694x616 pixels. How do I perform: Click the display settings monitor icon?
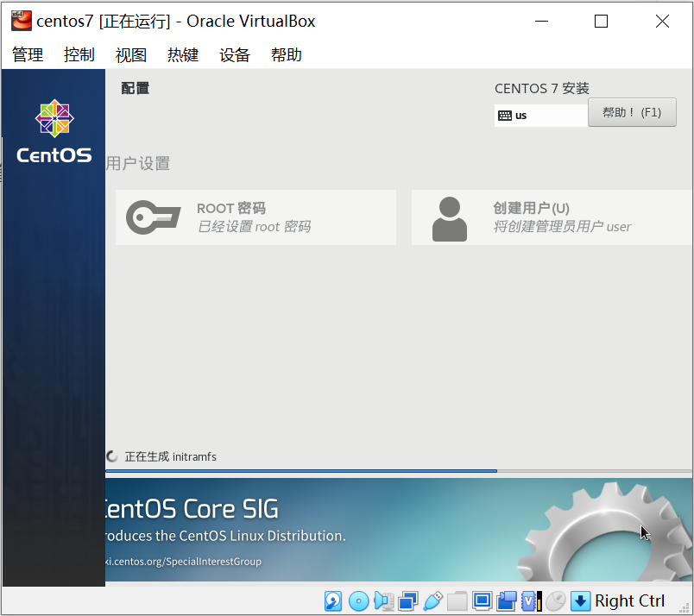point(482,601)
